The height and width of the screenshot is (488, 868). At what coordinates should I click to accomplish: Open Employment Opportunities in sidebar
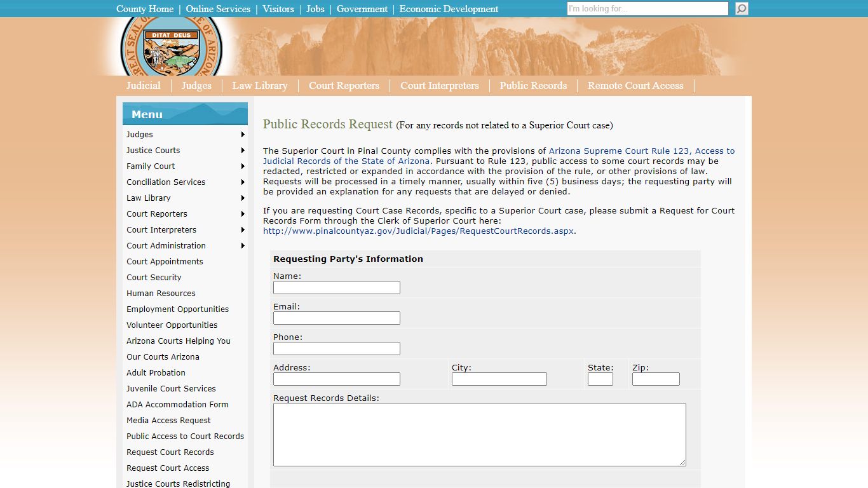pos(177,309)
